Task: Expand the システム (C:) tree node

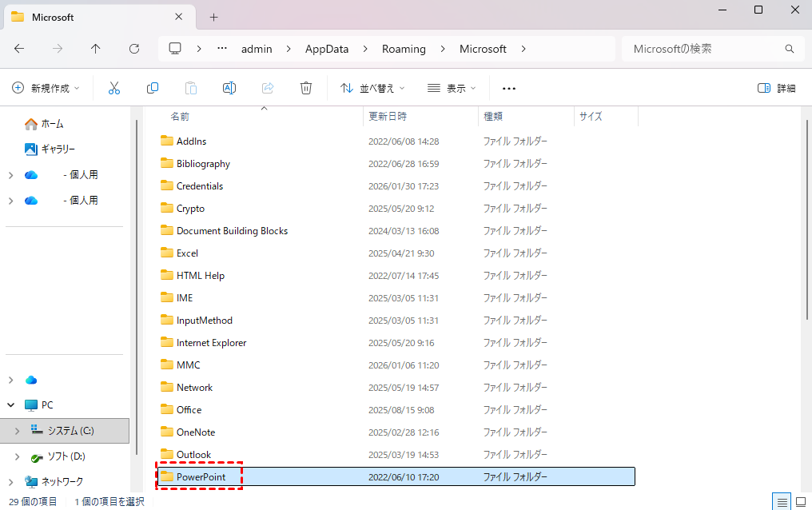Action: pyautogui.click(x=18, y=431)
